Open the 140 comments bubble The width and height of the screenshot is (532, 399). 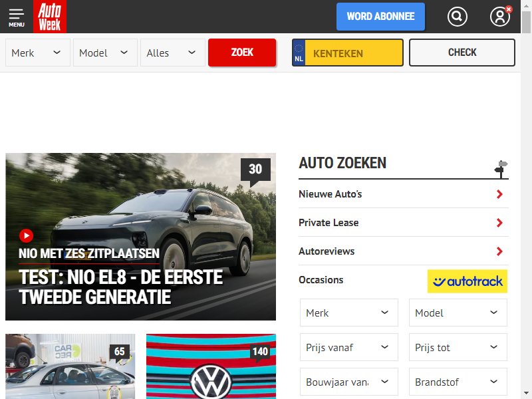[260, 352]
